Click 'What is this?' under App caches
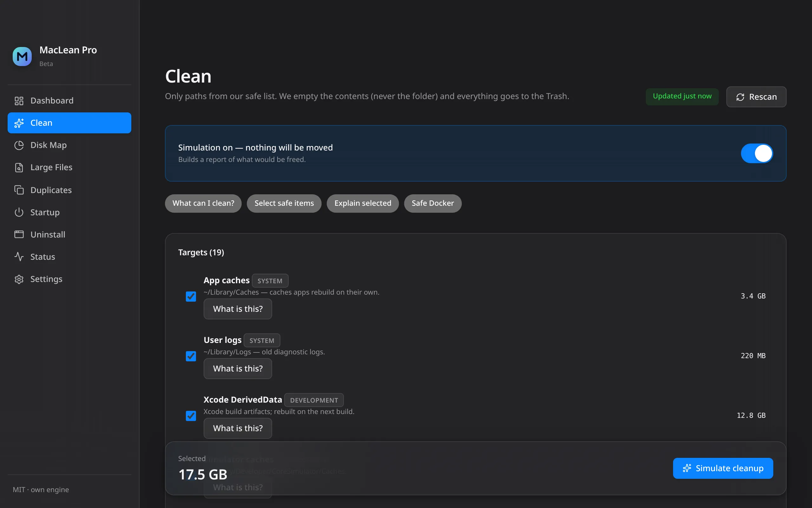 pos(238,309)
